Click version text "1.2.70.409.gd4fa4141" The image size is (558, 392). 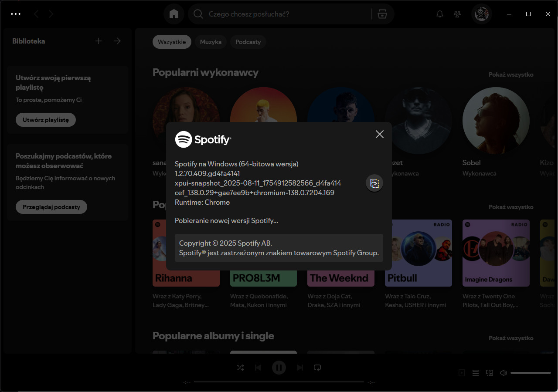(x=208, y=173)
